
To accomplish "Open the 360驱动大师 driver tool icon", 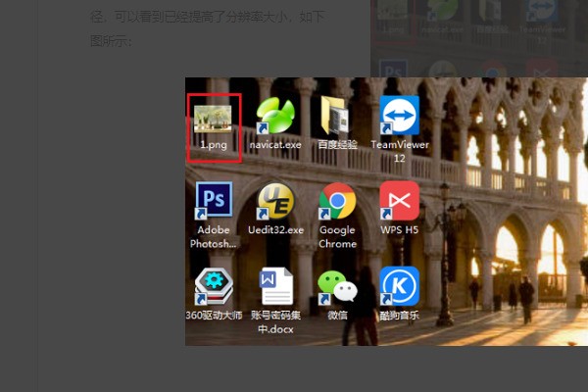I will (214, 286).
